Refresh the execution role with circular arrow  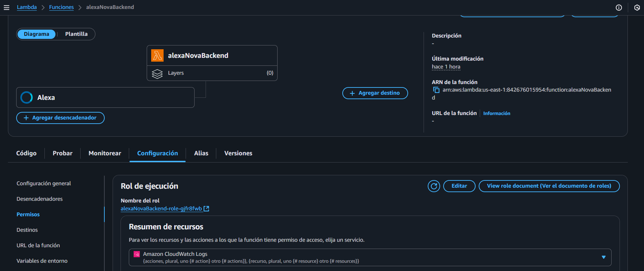pos(434,186)
